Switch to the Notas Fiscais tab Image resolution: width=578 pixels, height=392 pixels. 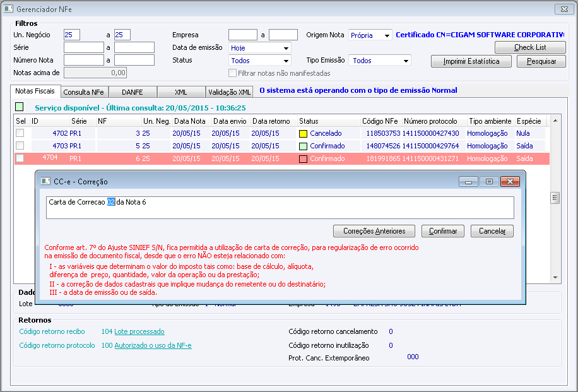click(35, 91)
